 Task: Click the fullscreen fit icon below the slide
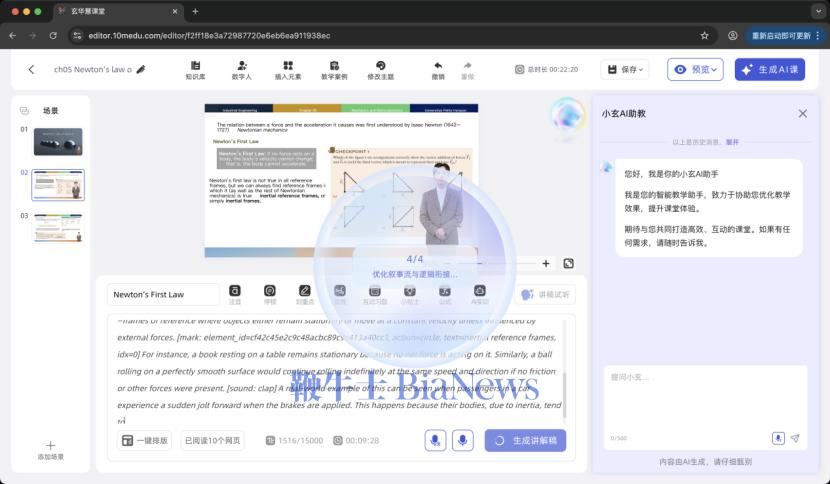[569, 263]
